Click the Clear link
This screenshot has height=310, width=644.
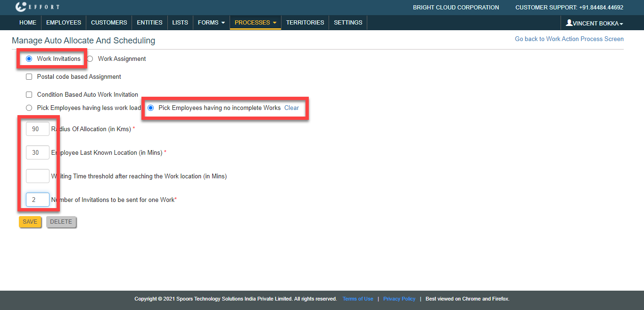[x=291, y=108]
